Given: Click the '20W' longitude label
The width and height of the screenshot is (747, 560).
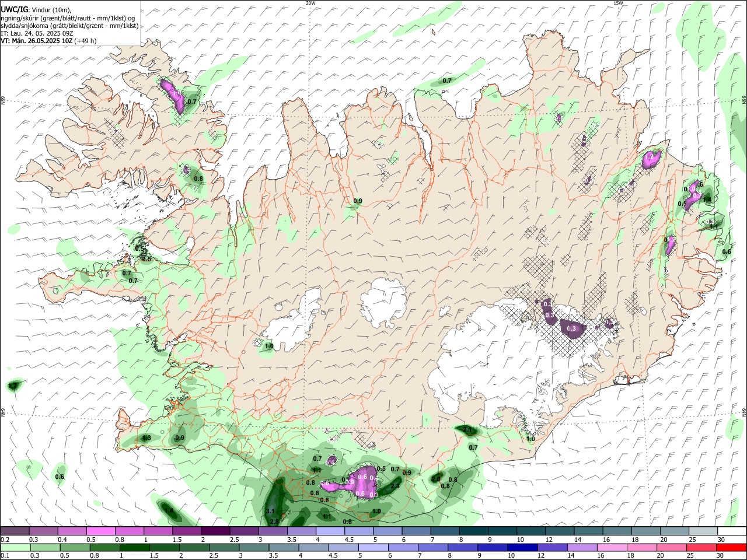Looking at the screenshot, I should click(x=310, y=3).
